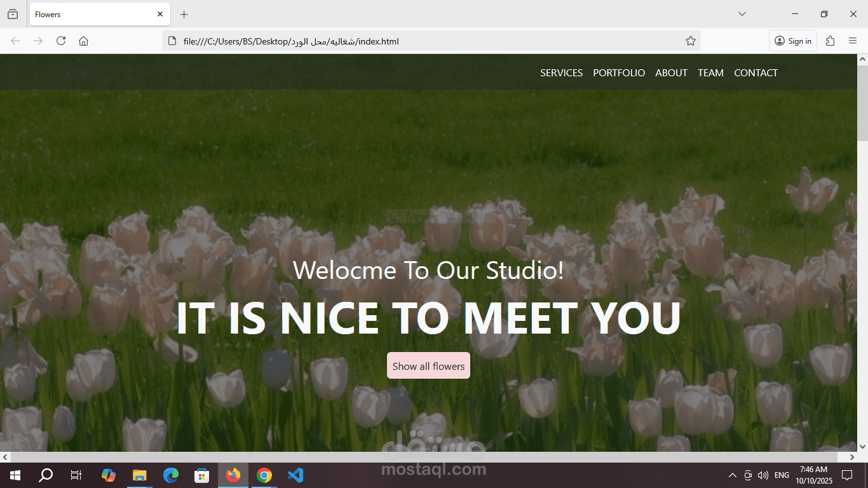Open the Extensions puzzle icon
Screen dimensions: 868x488
pos(830,41)
